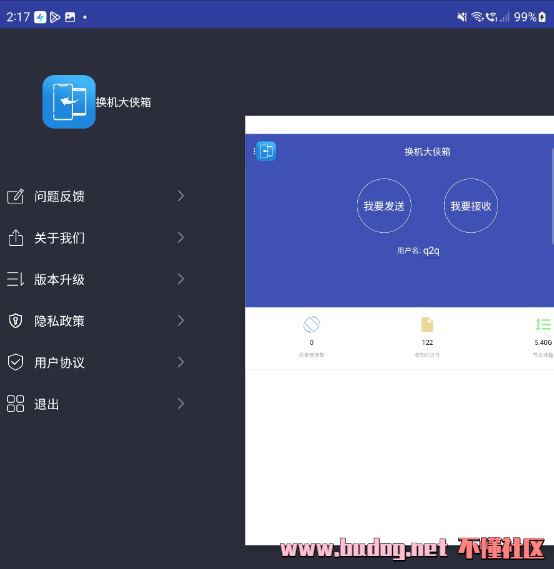
Task: Click the 用户名: q2q text
Action: coord(418,251)
